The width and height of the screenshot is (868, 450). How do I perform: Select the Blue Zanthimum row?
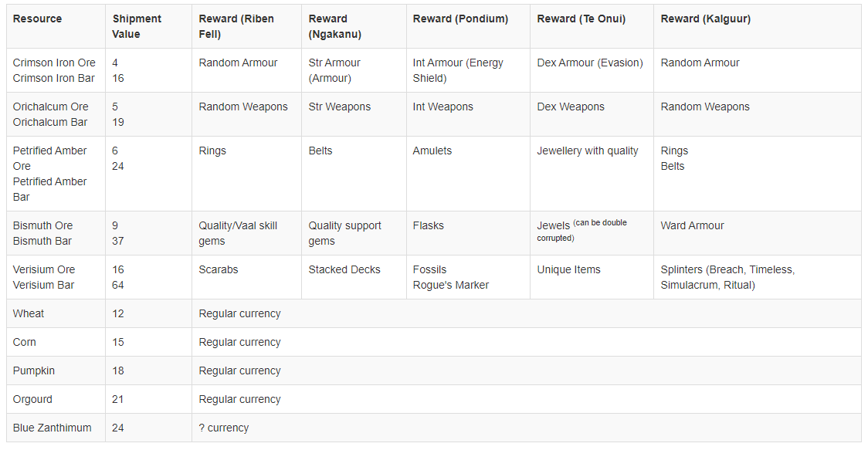pyautogui.click(x=434, y=428)
